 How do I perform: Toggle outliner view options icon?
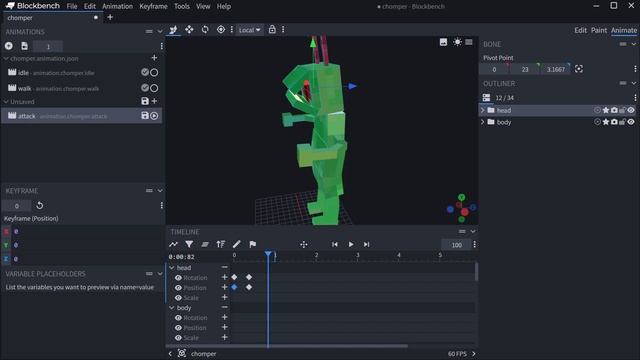pos(486,98)
